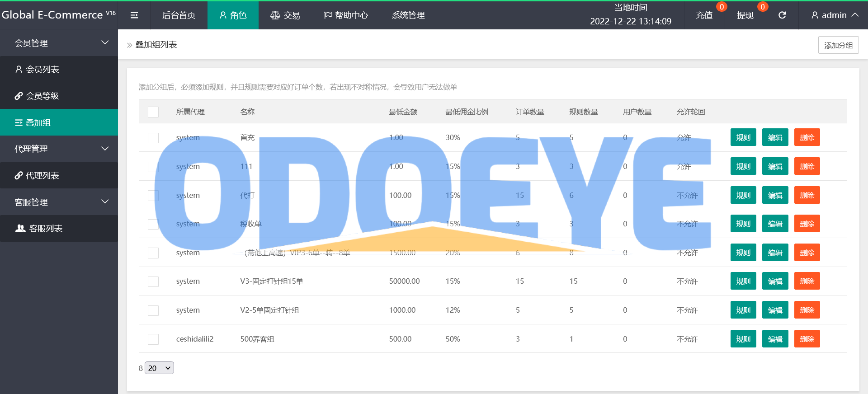The image size is (868, 394).
Task: Click 删除 button for 500养客组 row
Action: pyautogui.click(x=807, y=339)
